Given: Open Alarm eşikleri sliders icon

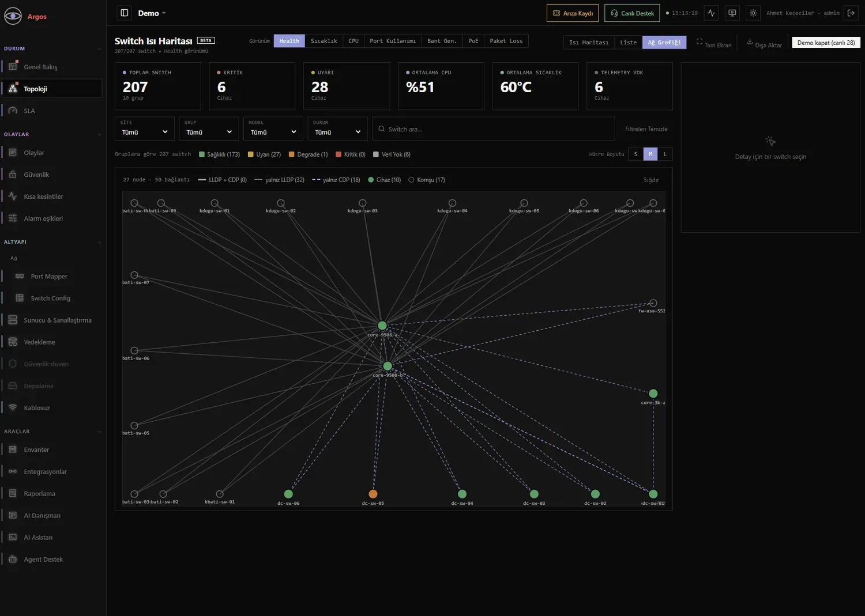Looking at the screenshot, I should coord(13,218).
